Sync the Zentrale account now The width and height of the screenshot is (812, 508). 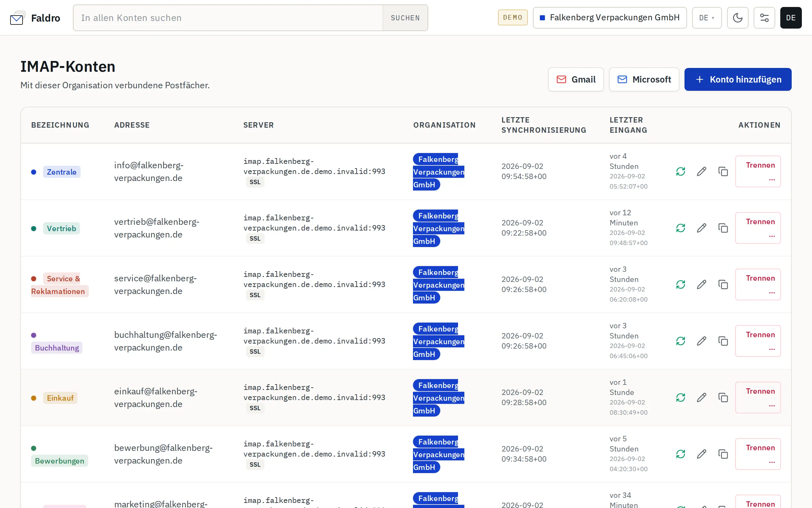(x=680, y=172)
